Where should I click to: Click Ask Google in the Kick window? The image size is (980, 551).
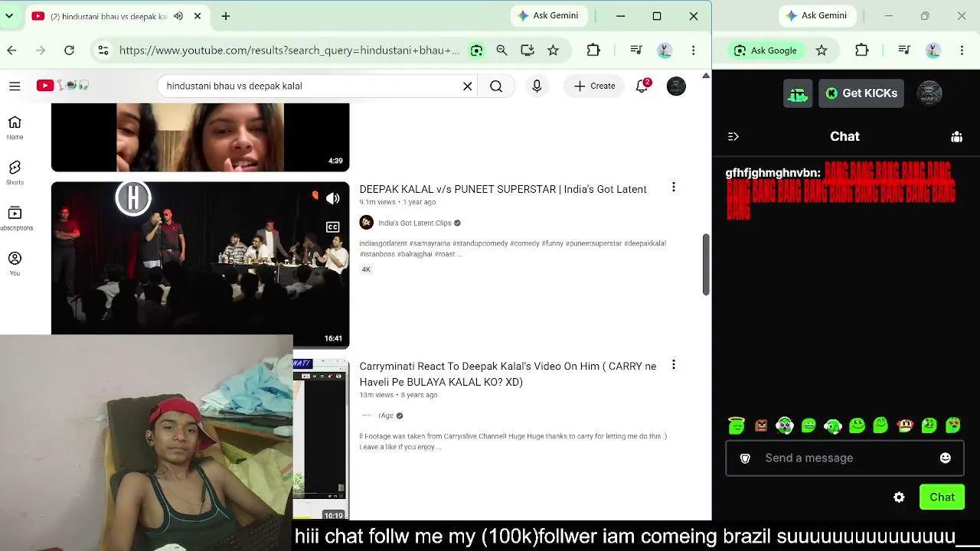766,51
